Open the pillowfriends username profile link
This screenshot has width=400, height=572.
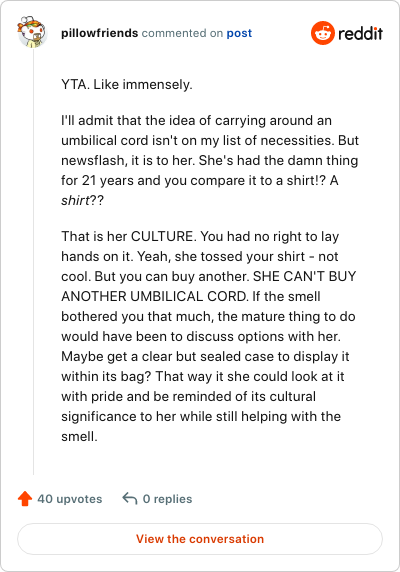100,33
